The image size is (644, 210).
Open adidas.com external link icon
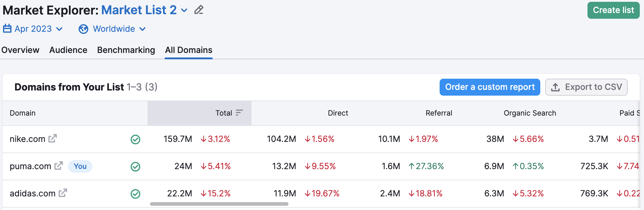(63, 193)
